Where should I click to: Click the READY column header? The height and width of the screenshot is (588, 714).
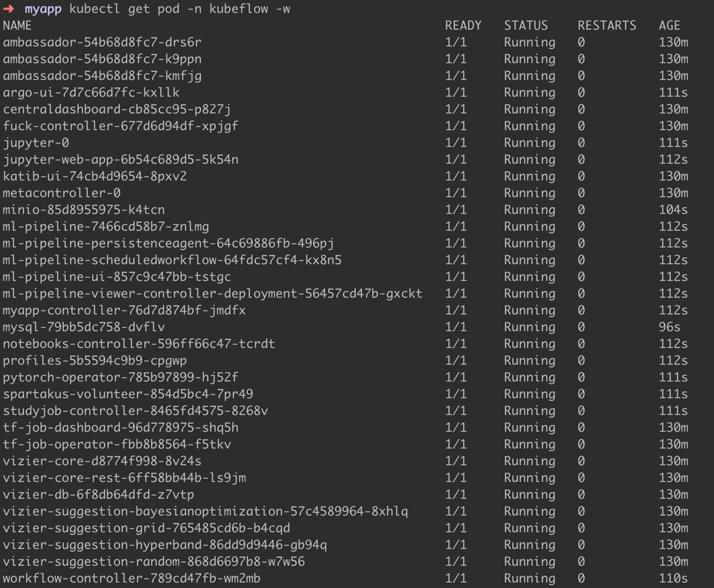463,25
